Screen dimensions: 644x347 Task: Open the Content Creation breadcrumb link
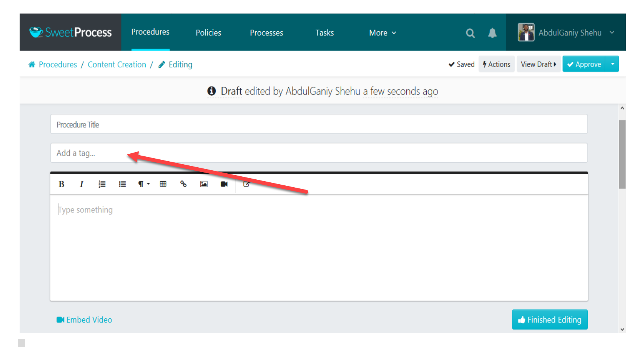pyautogui.click(x=117, y=64)
